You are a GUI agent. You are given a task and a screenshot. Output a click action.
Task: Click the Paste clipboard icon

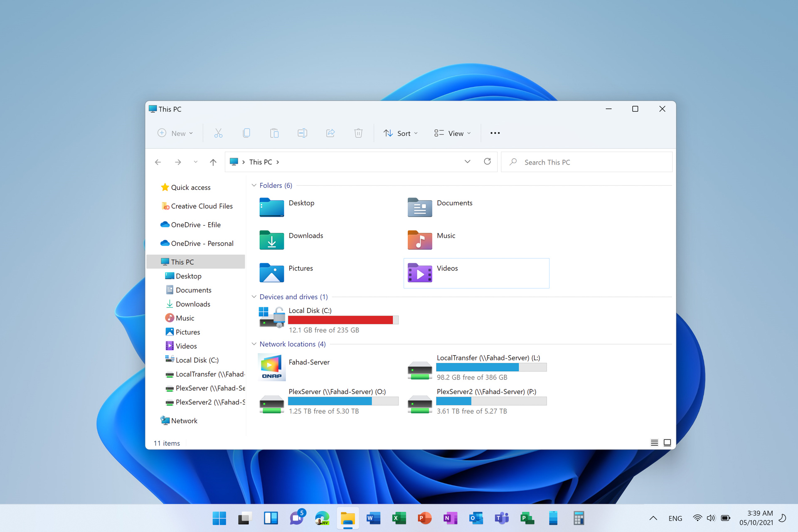pos(274,133)
